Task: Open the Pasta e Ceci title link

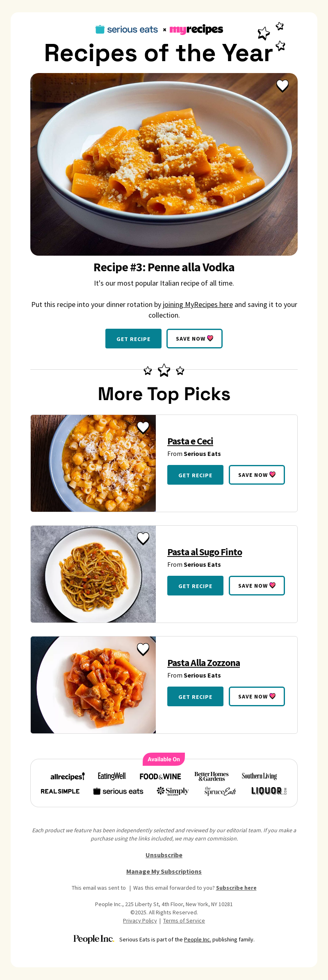Action: click(x=190, y=441)
